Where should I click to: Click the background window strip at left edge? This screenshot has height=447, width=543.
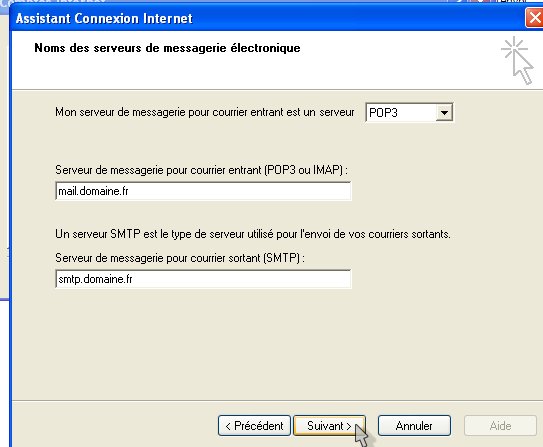[x=4, y=156]
